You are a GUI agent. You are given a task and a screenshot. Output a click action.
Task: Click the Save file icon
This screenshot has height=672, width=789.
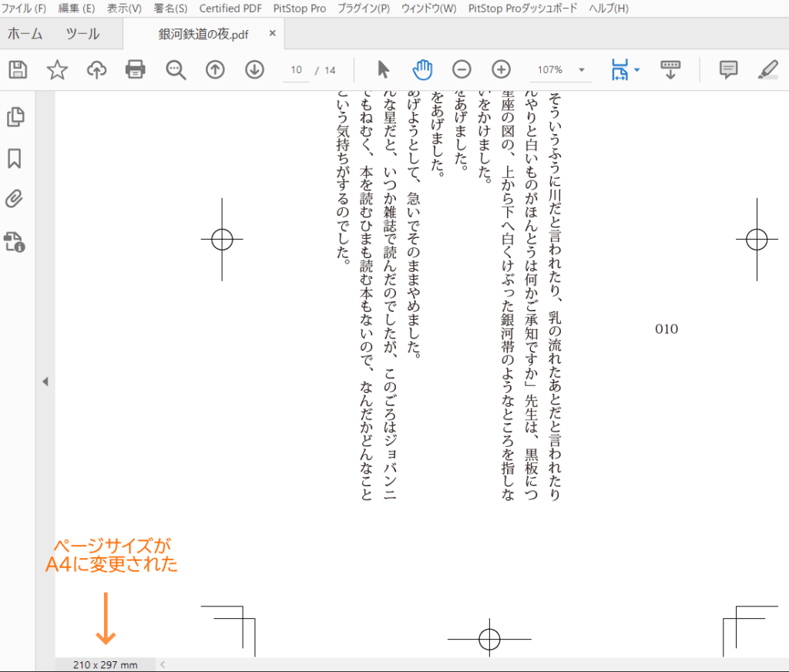click(18, 70)
